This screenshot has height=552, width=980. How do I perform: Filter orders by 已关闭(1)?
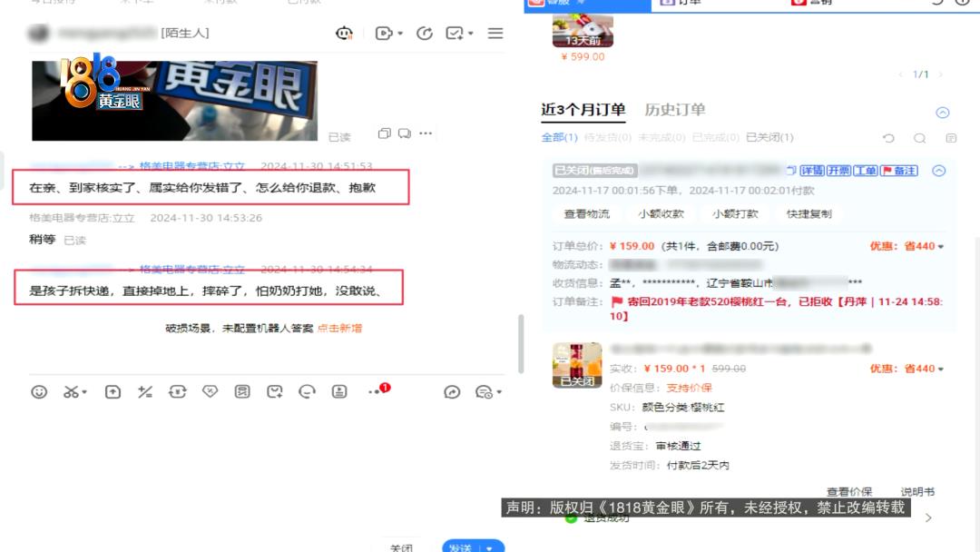pyautogui.click(x=770, y=137)
